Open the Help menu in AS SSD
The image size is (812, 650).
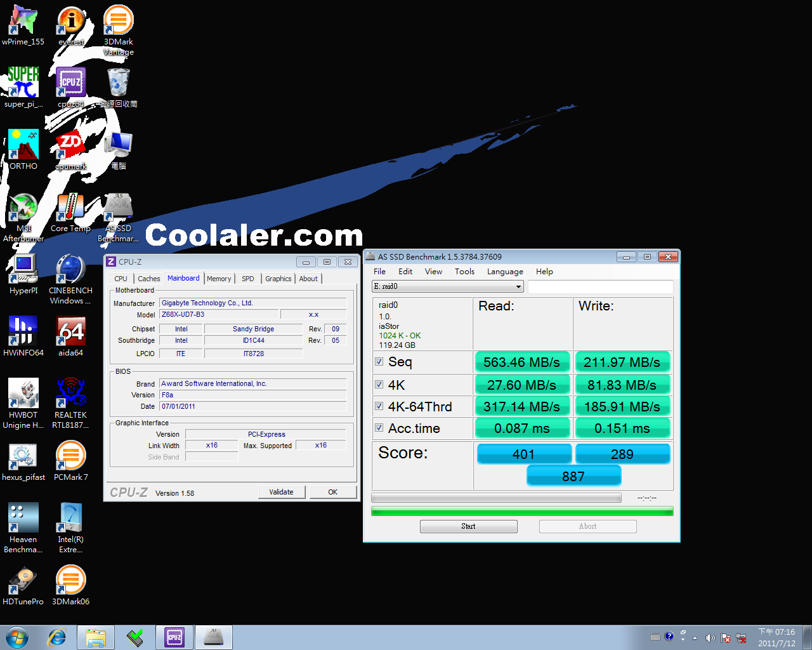544,271
